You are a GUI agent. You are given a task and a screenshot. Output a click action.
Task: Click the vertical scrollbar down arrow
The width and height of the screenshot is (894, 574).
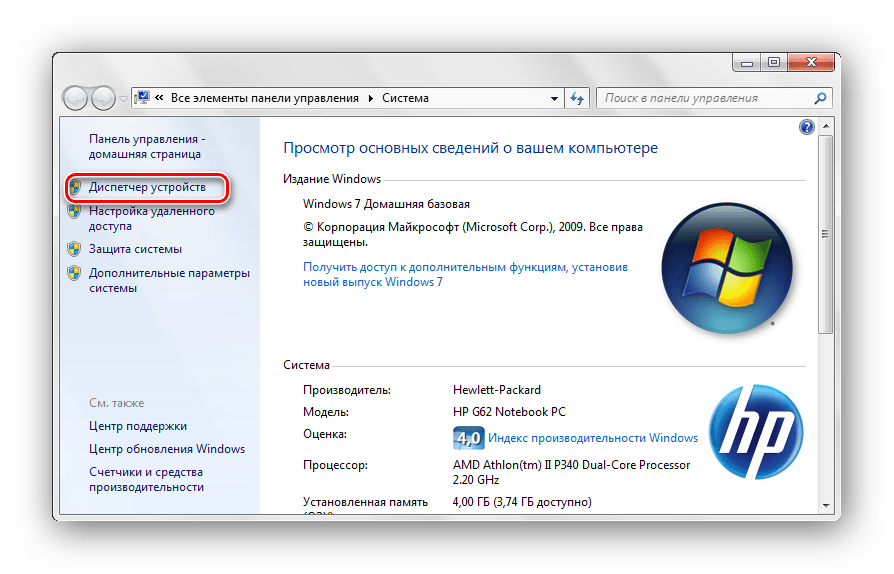tap(825, 504)
